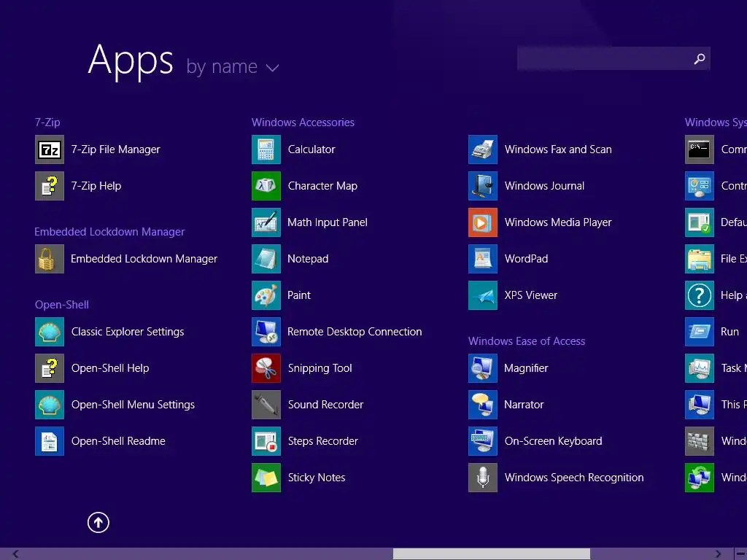The height and width of the screenshot is (560, 747).
Task: Open the On-Screen Keyboard icon
Action: click(x=483, y=441)
